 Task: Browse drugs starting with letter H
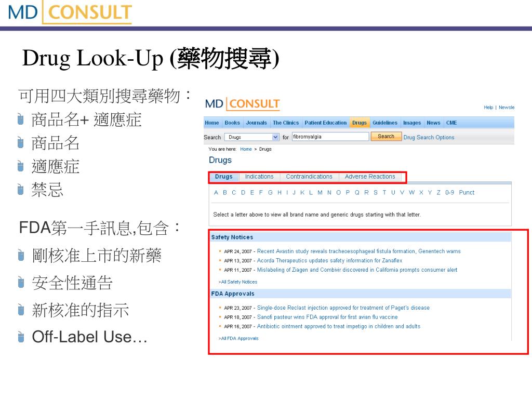coord(280,193)
